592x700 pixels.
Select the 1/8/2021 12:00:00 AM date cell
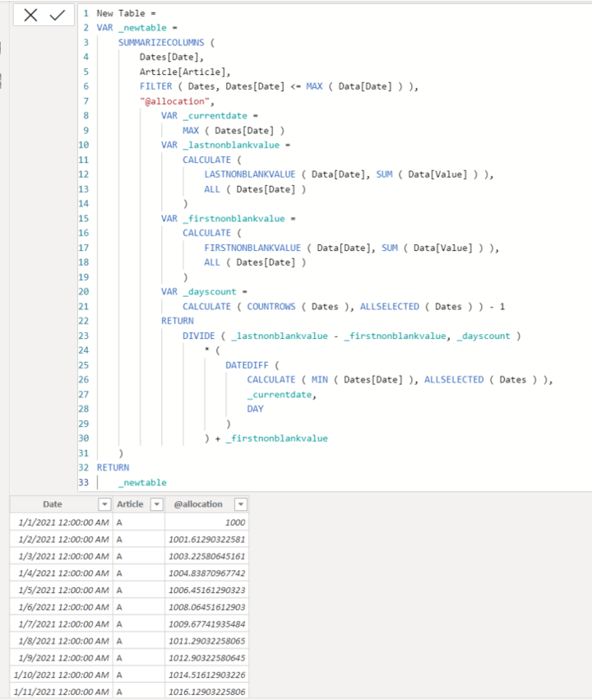pyautogui.click(x=62, y=641)
